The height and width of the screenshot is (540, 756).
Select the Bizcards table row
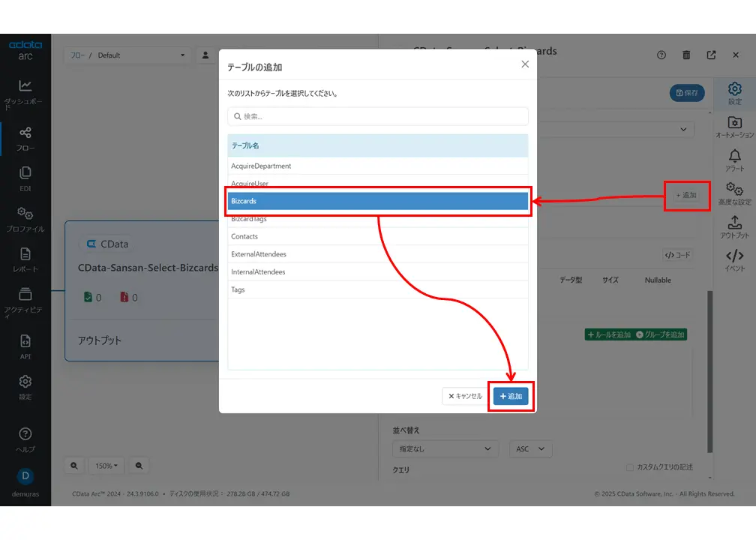(x=377, y=201)
